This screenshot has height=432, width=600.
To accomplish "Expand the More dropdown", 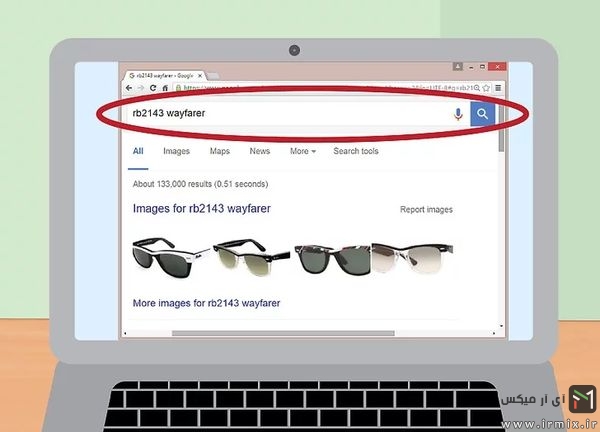I will click(303, 151).
